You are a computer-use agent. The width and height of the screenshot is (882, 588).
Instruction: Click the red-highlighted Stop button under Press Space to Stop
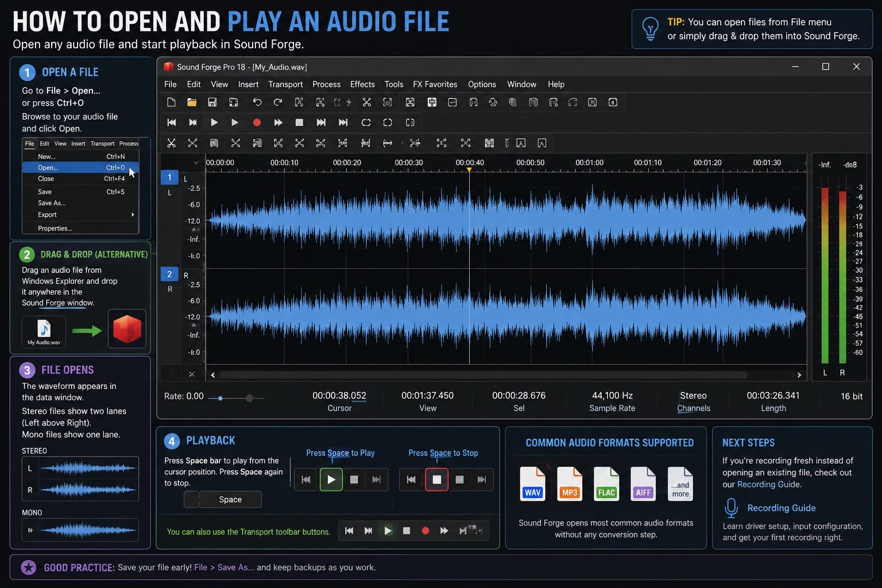pyautogui.click(x=436, y=479)
